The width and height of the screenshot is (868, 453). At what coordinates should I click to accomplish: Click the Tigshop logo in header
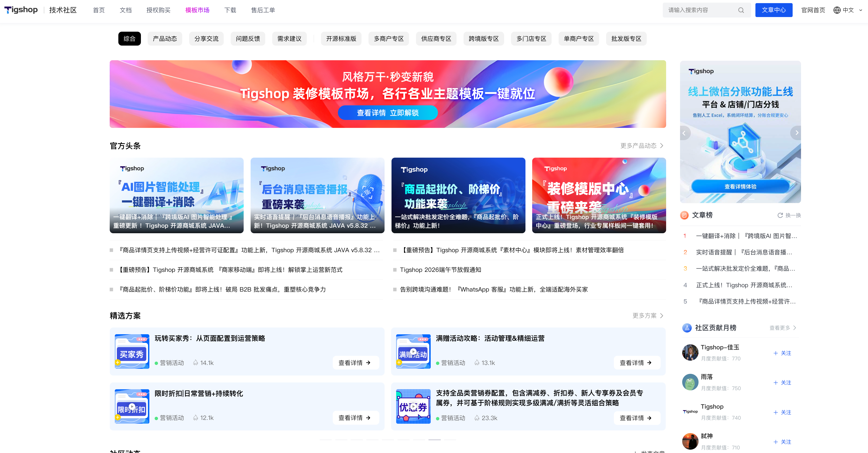[21, 10]
